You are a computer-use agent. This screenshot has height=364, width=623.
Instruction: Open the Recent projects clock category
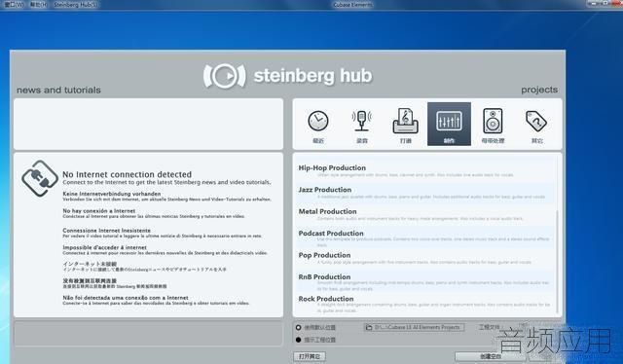point(318,126)
